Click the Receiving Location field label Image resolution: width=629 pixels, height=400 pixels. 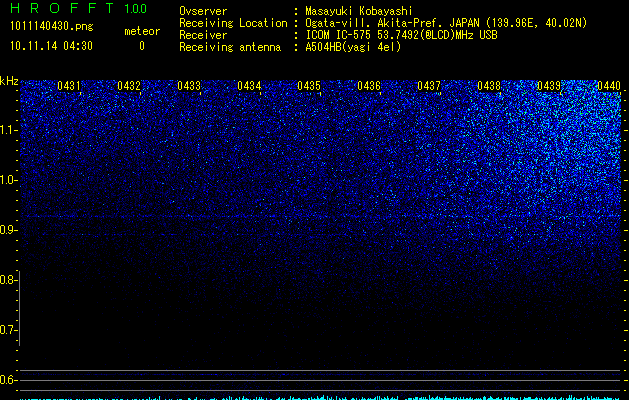pyautogui.click(x=233, y=23)
